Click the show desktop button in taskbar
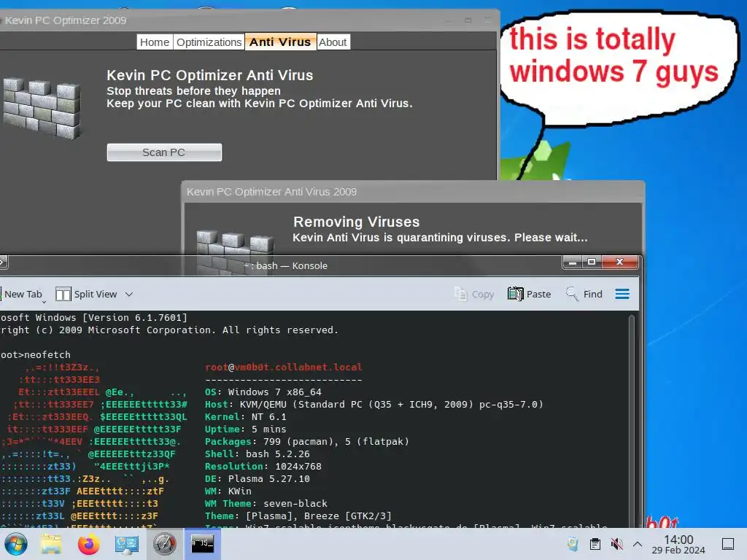Image resolution: width=747 pixels, height=560 pixels. pyautogui.click(x=728, y=544)
